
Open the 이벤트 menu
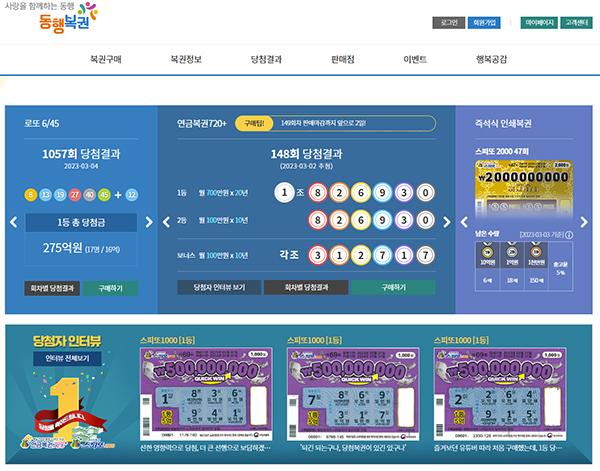tap(415, 59)
